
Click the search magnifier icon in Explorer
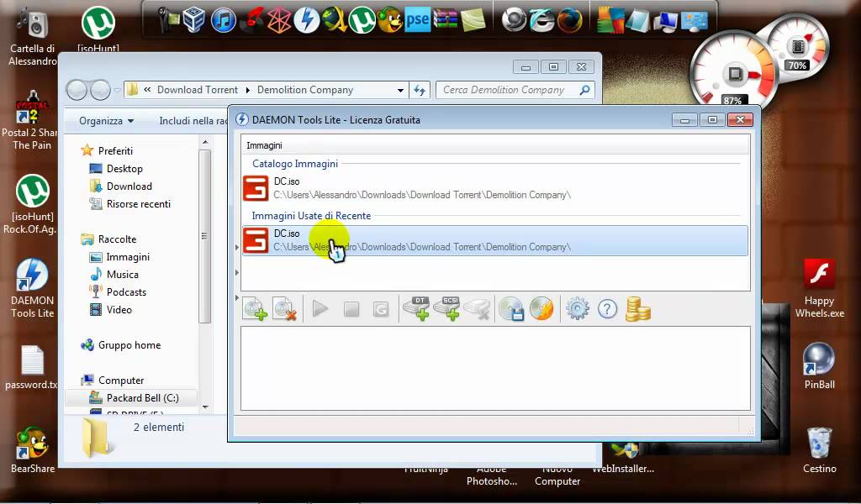tap(585, 89)
